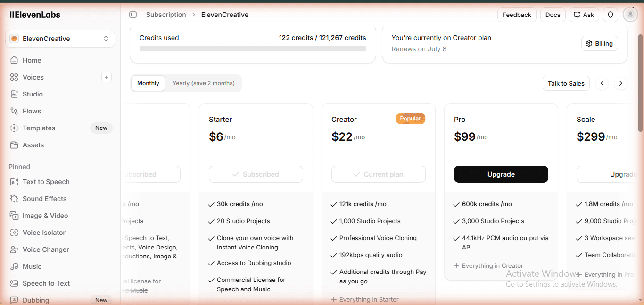Image resolution: width=644 pixels, height=305 pixels.
Task: Click '192kbps quality audio' feature
Action: coord(371,255)
